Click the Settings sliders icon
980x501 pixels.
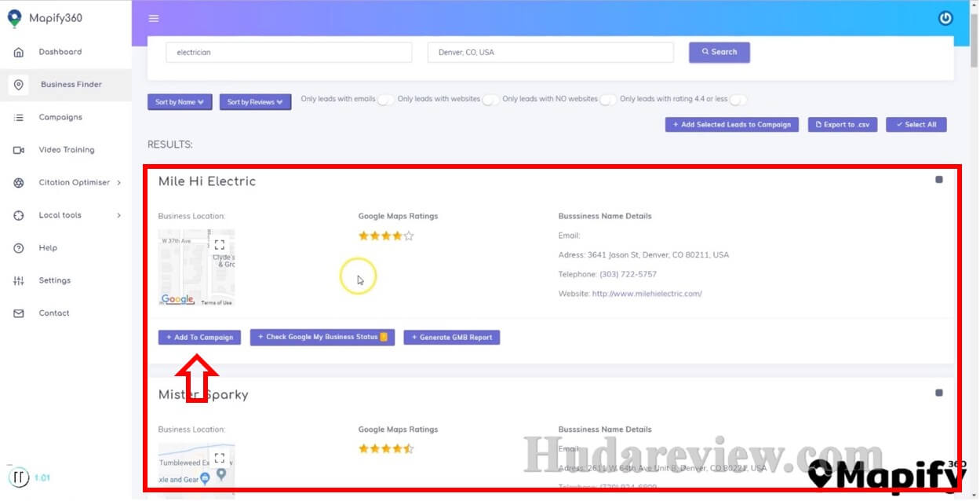click(x=19, y=281)
